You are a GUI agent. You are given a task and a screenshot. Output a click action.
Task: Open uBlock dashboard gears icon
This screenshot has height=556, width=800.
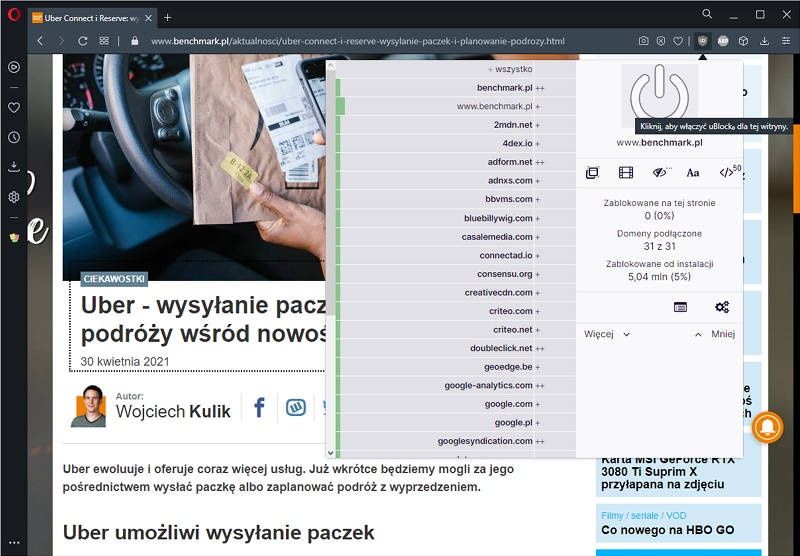(722, 307)
